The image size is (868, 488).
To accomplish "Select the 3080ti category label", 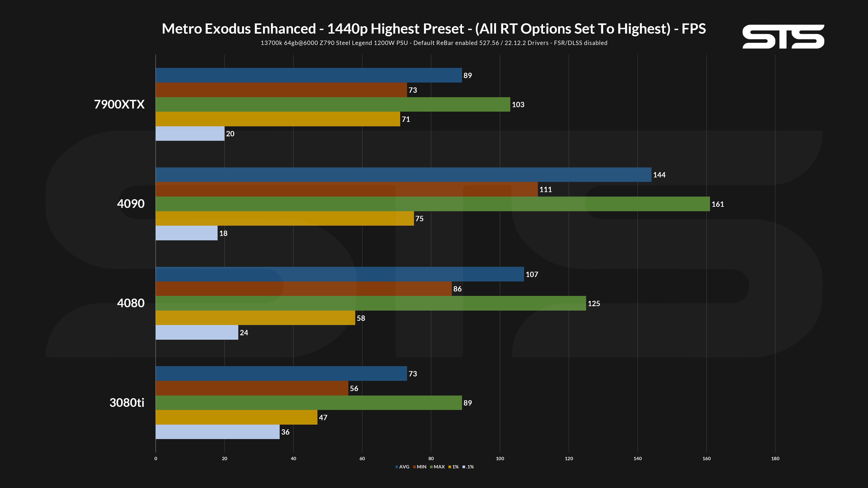I will 127,402.
